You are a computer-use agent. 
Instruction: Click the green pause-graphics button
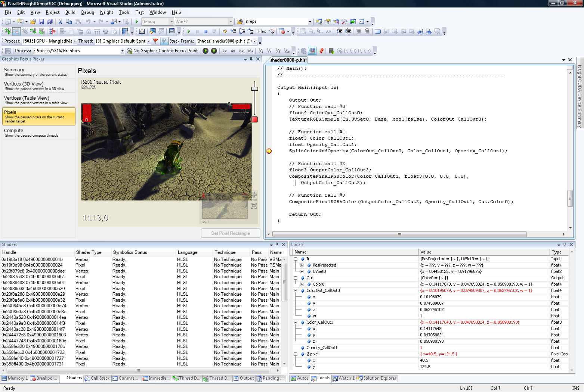(214, 51)
